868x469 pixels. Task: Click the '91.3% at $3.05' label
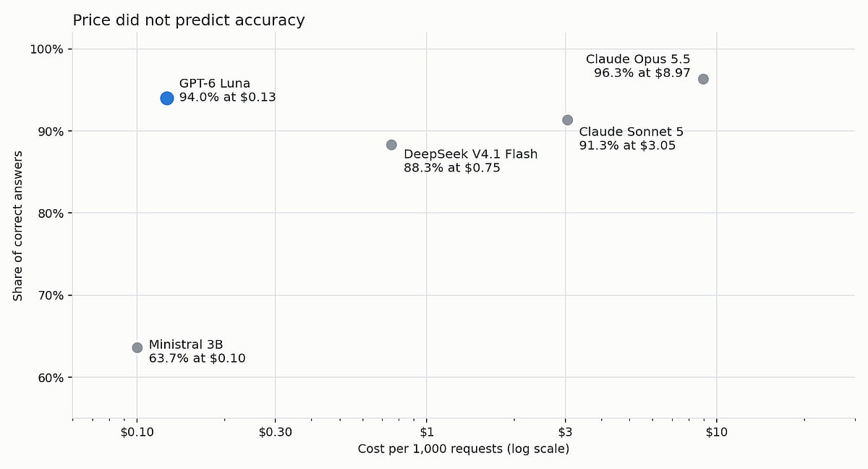click(628, 145)
